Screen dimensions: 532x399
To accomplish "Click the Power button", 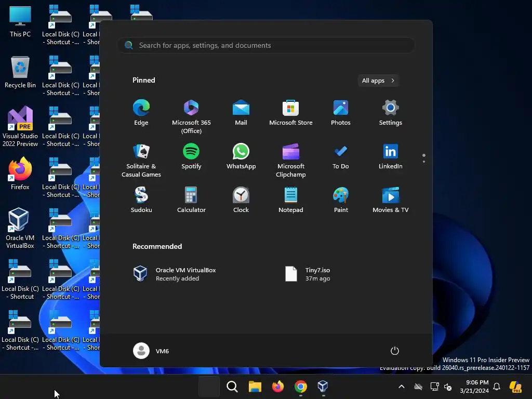I will coord(395,351).
